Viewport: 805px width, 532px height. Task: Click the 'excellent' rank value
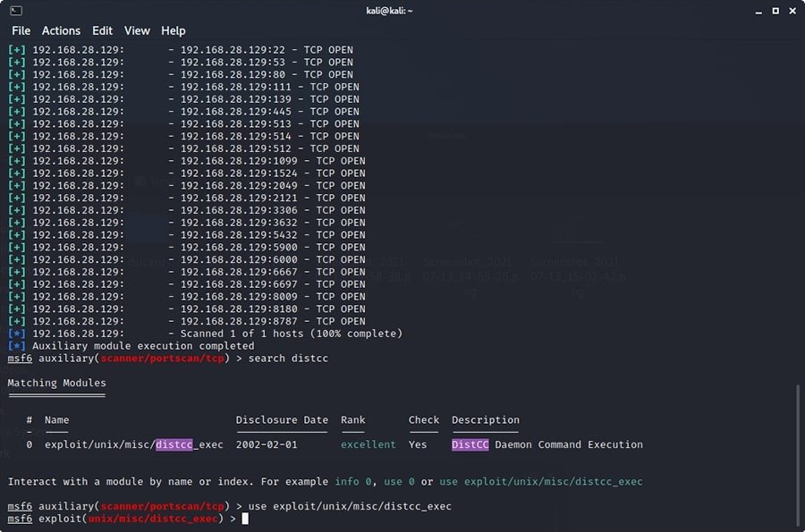pyautogui.click(x=368, y=444)
